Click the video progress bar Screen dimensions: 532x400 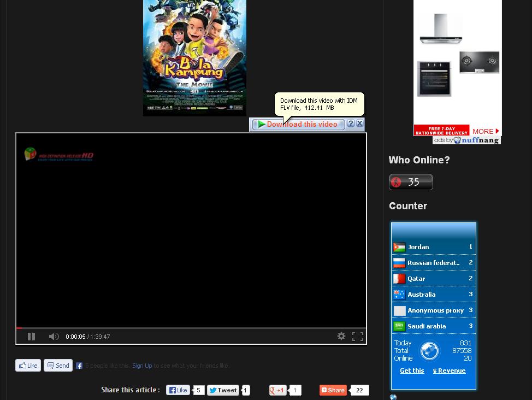click(191, 328)
